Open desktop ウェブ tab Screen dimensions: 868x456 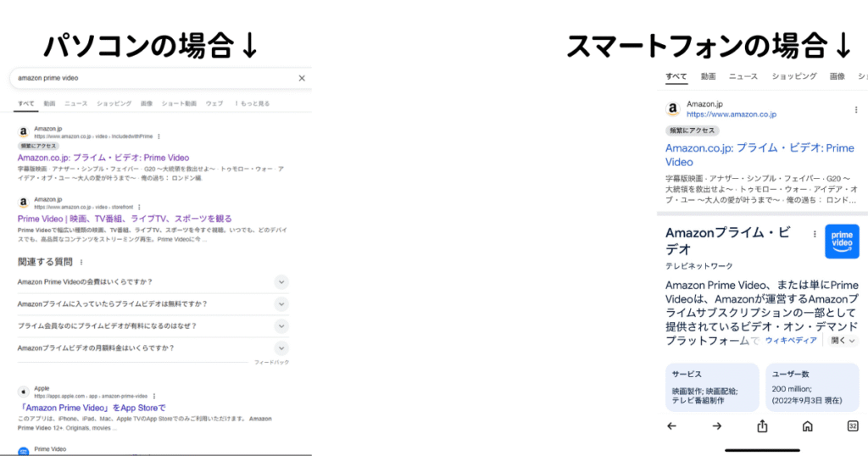(x=214, y=103)
